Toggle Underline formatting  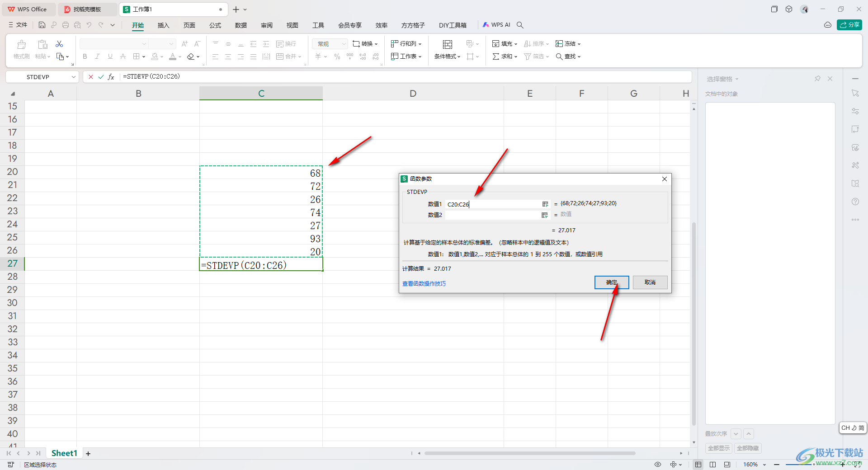pos(110,56)
